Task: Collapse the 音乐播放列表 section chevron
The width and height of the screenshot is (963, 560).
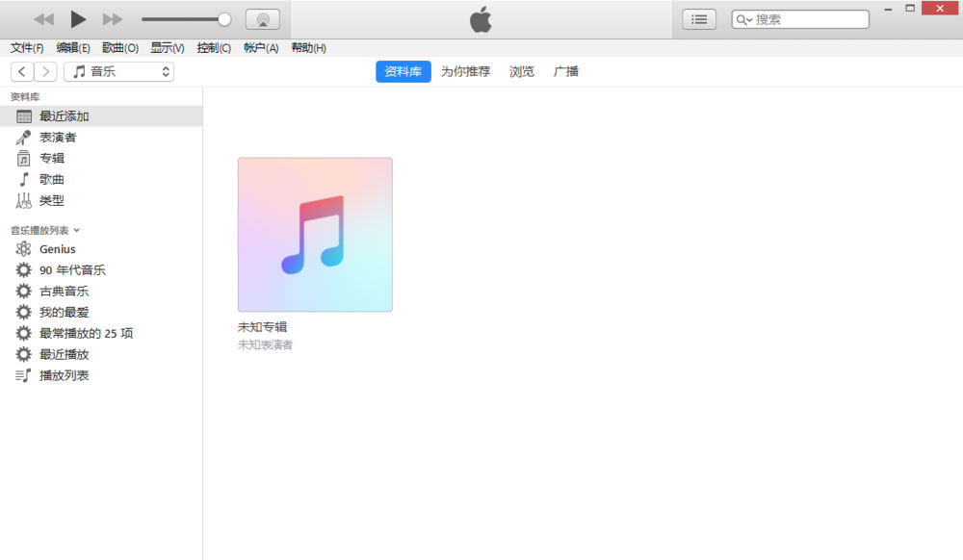Action: click(x=76, y=230)
